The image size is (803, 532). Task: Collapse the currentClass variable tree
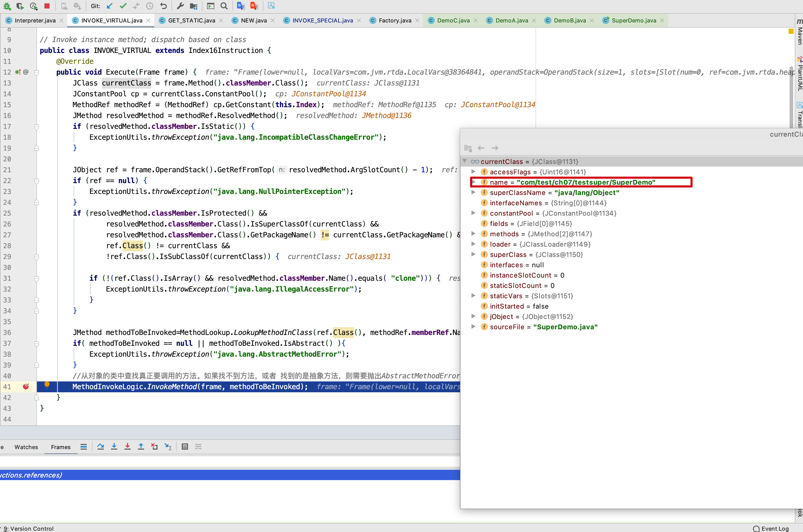(465, 161)
